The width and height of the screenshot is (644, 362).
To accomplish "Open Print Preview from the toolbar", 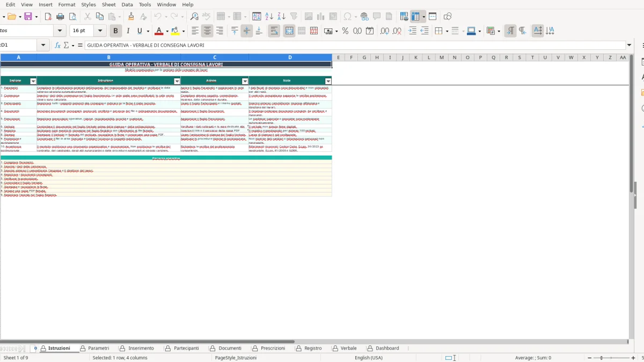I will pos(73,17).
